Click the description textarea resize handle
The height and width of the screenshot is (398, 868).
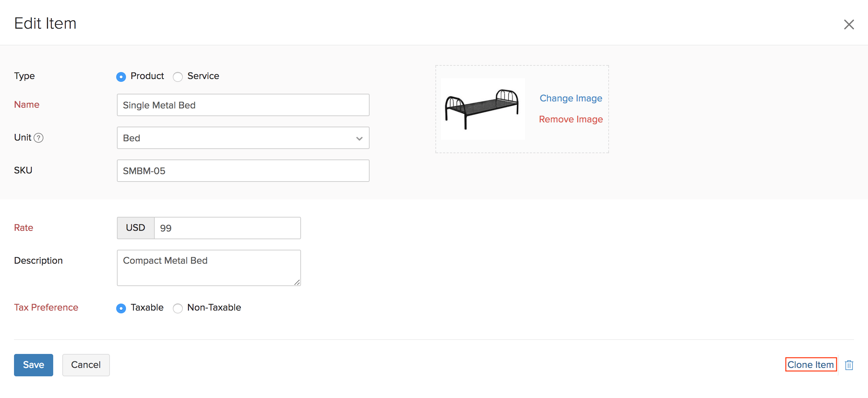pyautogui.click(x=297, y=282)
